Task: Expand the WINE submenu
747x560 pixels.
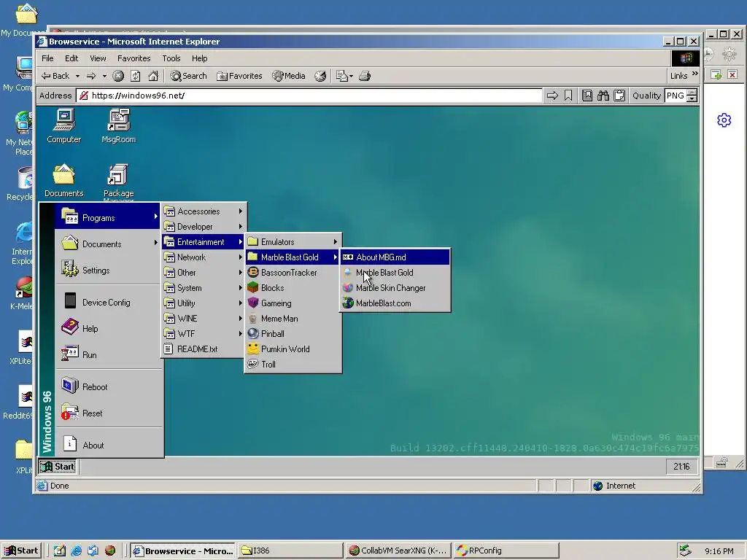Action: coord(204,319)
